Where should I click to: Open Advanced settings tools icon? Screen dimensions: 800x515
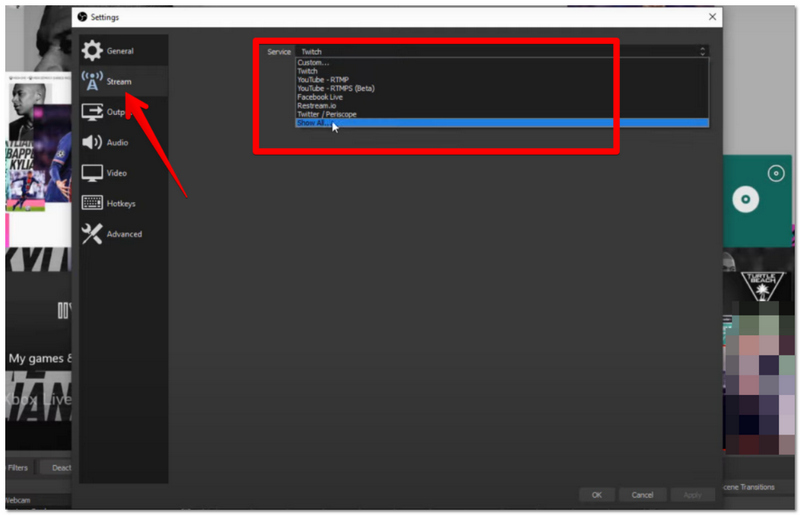pyautogui.click(x=92, y=234)
